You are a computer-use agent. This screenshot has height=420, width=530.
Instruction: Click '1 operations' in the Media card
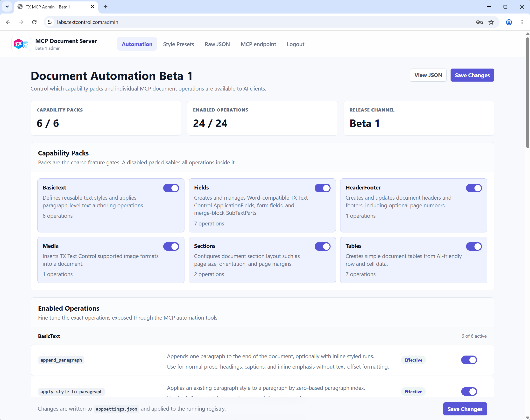pyautogui.click(x=58, y=274)
